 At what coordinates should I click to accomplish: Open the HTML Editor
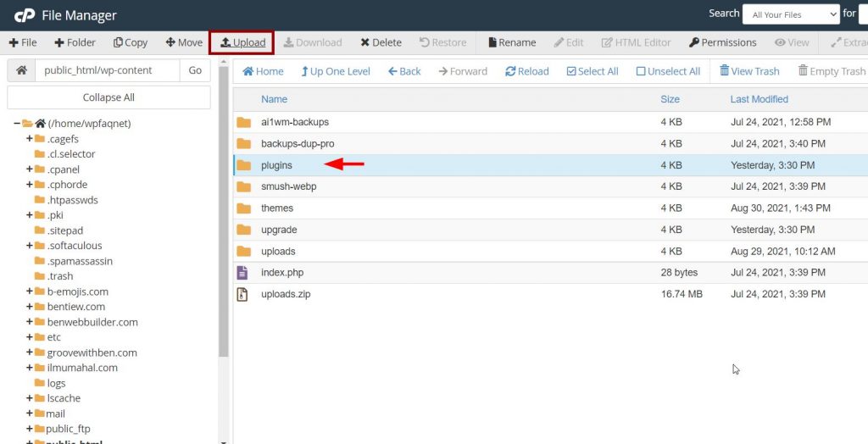pos(636,42)
